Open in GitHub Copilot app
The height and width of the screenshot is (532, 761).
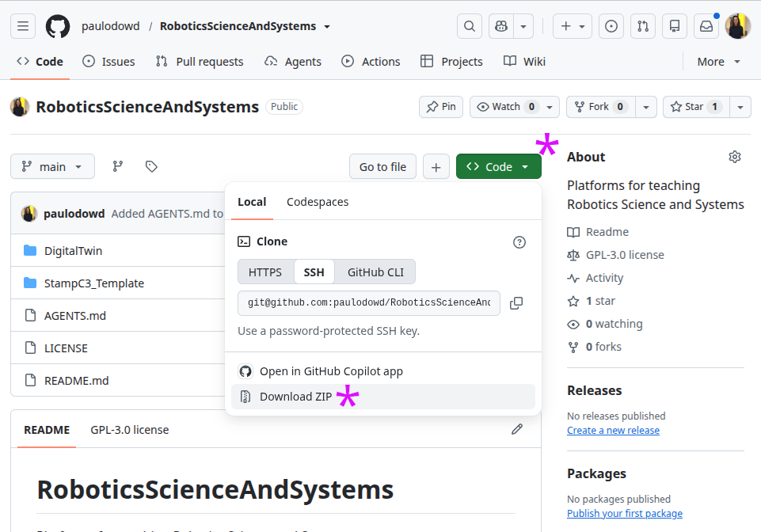(x=383, y=371)
